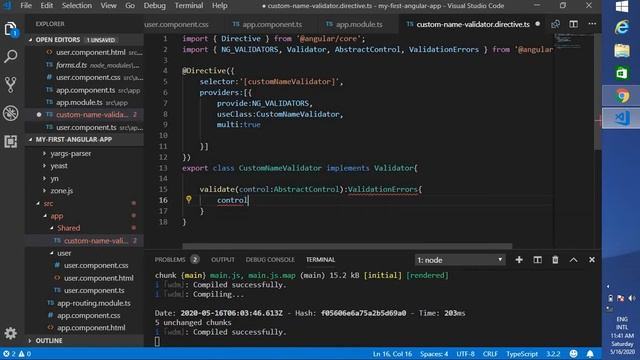
Task: Open the Debug view in activity bar
Action: coord(11,113)
